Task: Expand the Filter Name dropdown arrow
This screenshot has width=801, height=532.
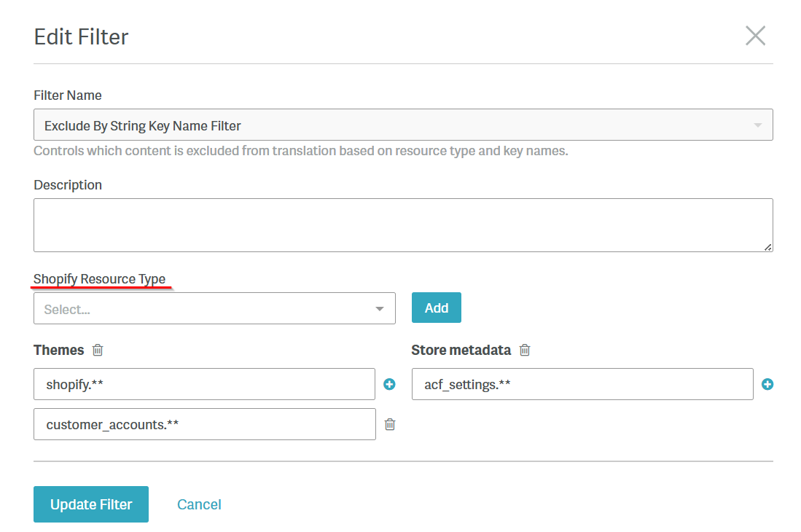Action: 758,125
